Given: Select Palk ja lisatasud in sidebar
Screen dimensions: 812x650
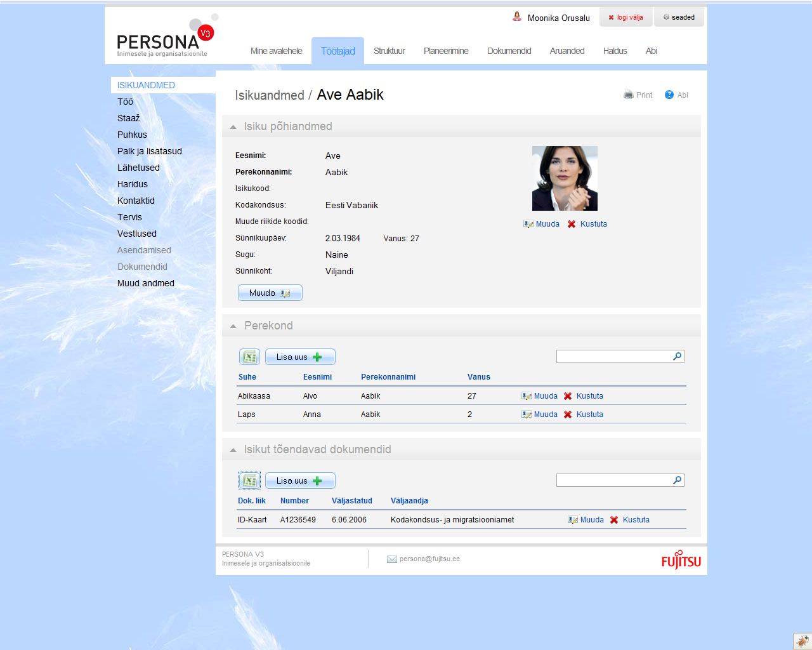Looking at the screenshot, I should tap(150, 151).
